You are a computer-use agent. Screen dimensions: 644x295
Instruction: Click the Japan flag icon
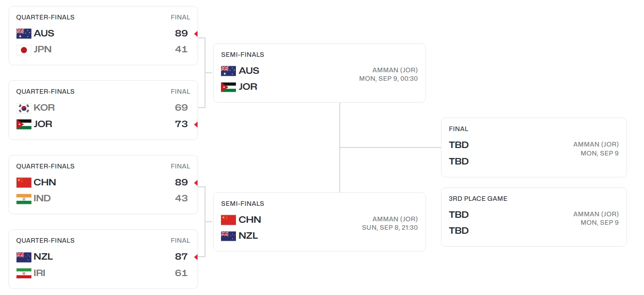click(x=23, y=49)
